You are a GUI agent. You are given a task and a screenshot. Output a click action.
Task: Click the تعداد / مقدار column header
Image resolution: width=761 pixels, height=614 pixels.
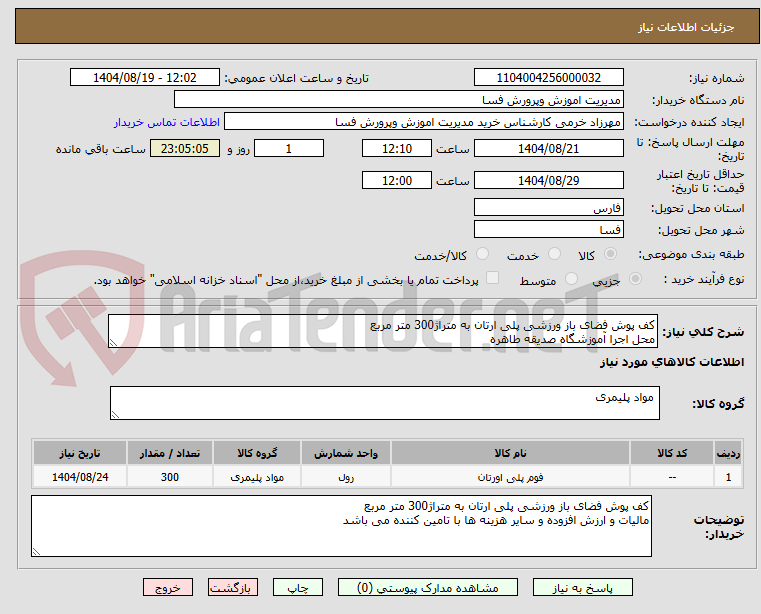170,453
